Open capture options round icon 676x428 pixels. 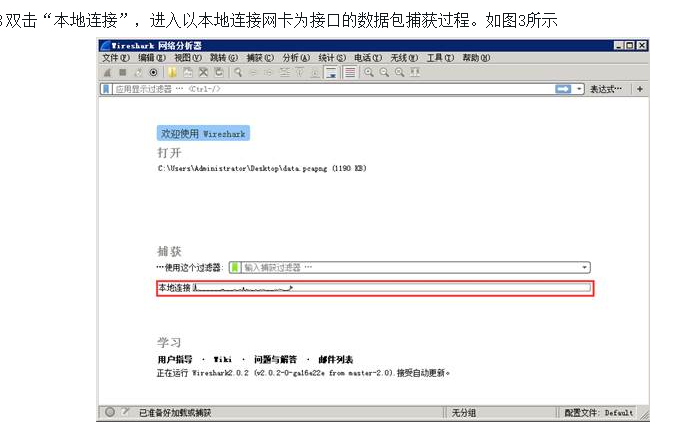(x=153, y=72)
